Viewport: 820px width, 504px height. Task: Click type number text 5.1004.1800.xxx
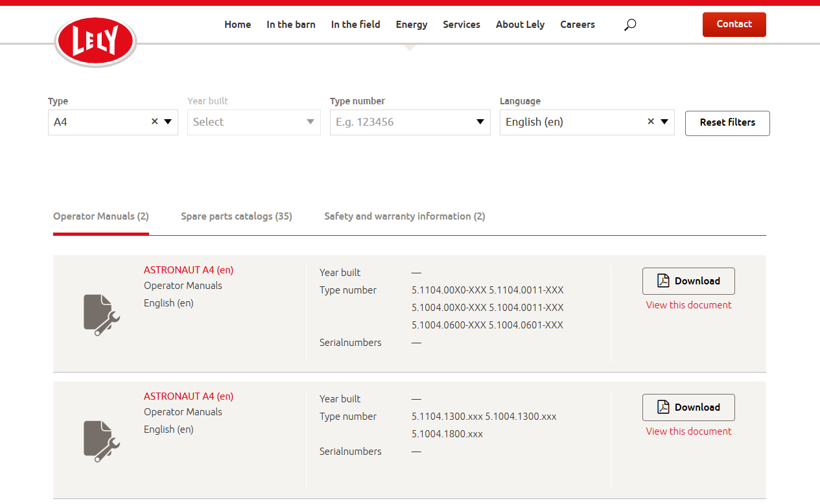click(x=447, y=434)
